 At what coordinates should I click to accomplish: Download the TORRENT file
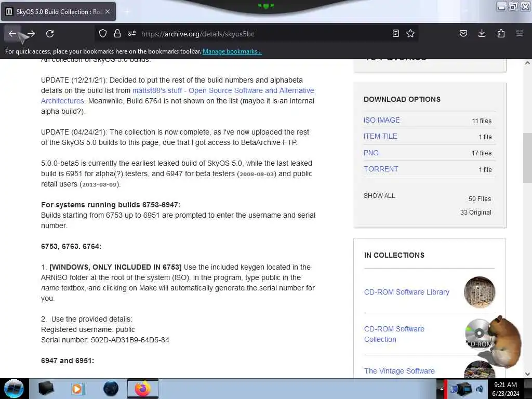[x=381, y=169]
